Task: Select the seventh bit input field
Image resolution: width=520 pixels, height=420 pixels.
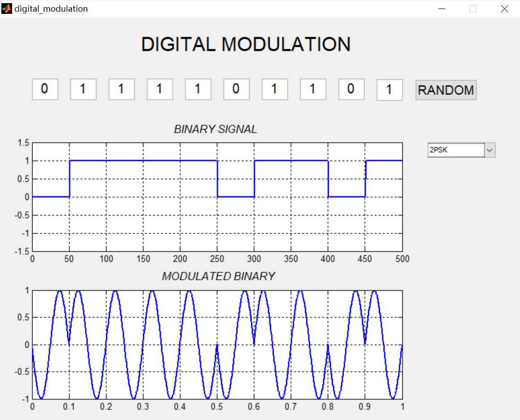Action: pyautogui.click(x=275, y=89)
